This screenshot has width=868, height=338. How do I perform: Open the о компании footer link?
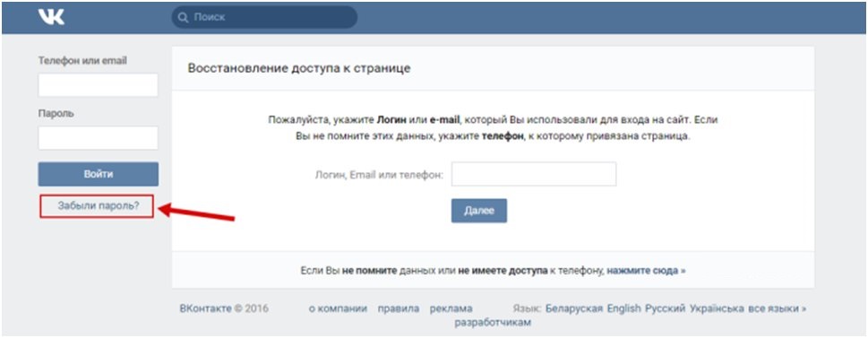pyautogui.click(x=339, y=308)
